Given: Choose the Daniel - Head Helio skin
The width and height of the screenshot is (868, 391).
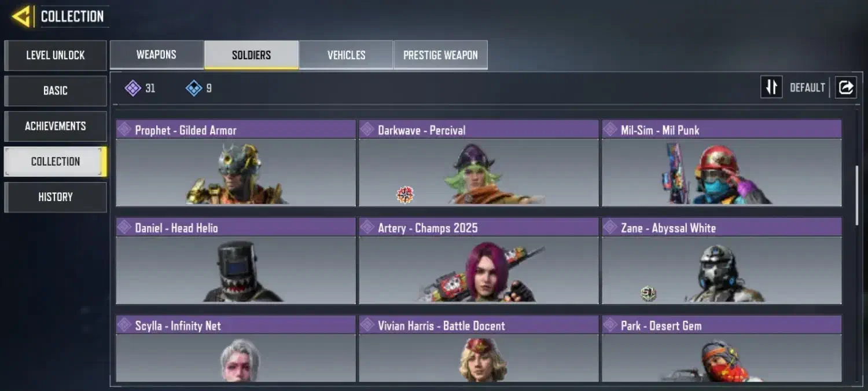Looking at the screenshot, I should 236,261.
